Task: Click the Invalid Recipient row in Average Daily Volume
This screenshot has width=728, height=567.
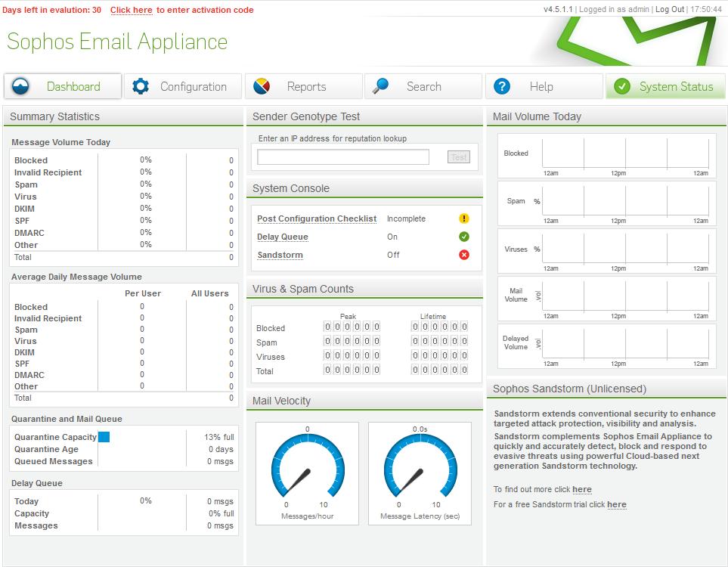Action: [x=123, y=318]
